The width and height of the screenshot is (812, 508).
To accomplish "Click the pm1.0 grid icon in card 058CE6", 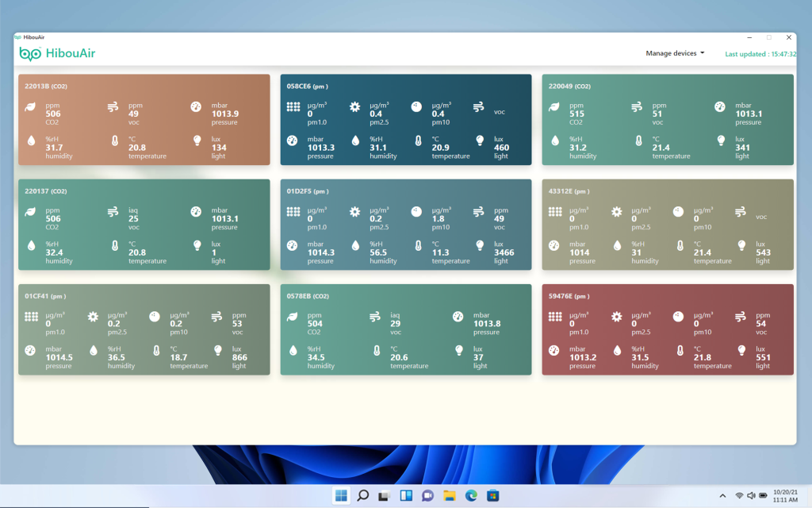I will (293, 107).
